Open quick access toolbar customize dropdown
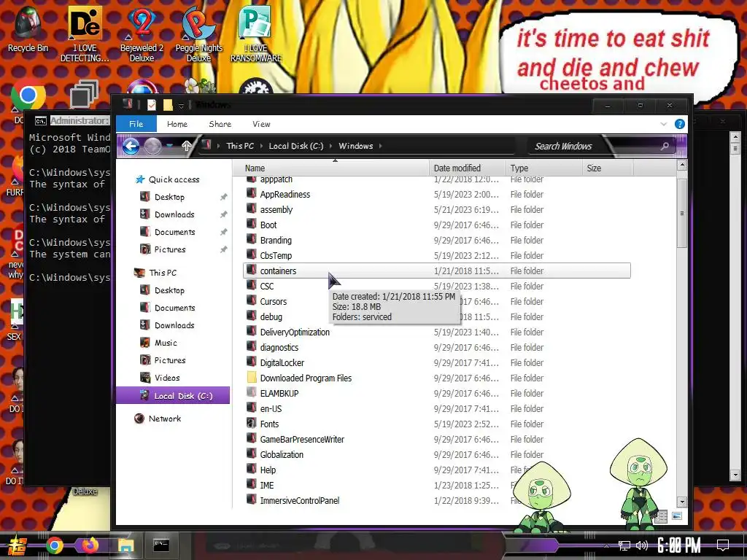 tap(181, 105)
